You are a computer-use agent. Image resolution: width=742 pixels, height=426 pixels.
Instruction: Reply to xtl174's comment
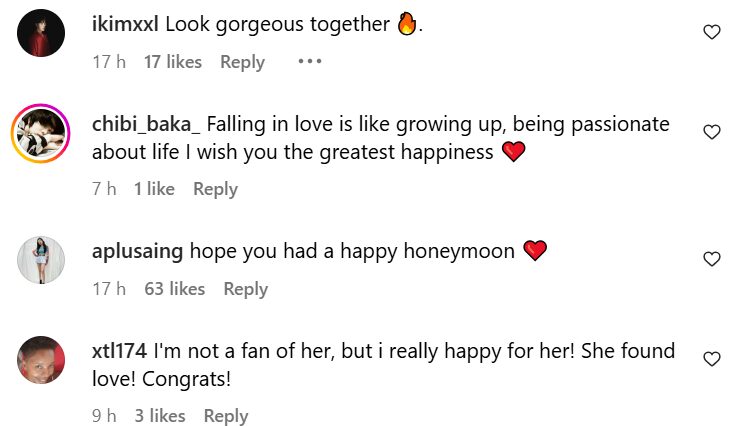[x=226, y=416]
